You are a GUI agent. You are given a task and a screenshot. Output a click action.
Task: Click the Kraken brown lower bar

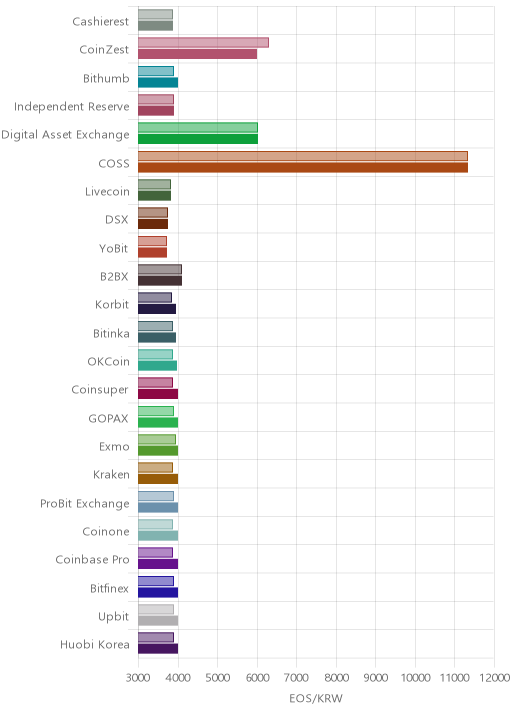158,479
